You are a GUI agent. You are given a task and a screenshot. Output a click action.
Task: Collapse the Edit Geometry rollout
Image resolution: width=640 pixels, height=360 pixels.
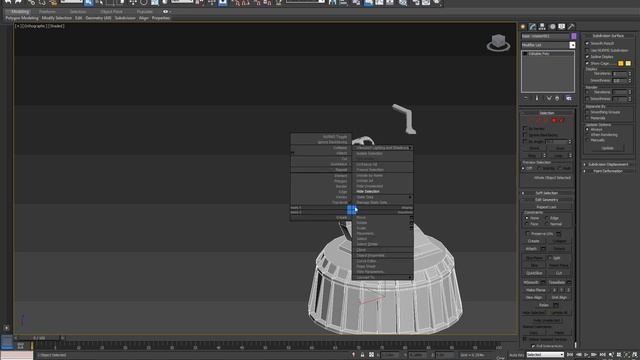(547, 200)
